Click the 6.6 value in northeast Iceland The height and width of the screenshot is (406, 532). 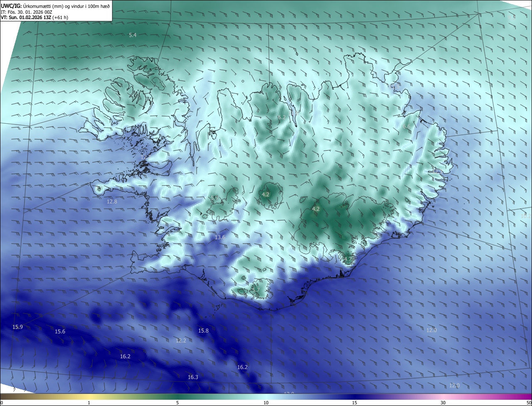(x=406, y=127)
